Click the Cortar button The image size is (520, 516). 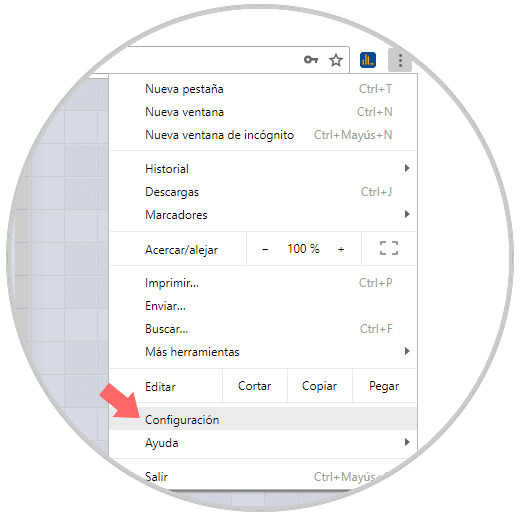pos(255,386)
